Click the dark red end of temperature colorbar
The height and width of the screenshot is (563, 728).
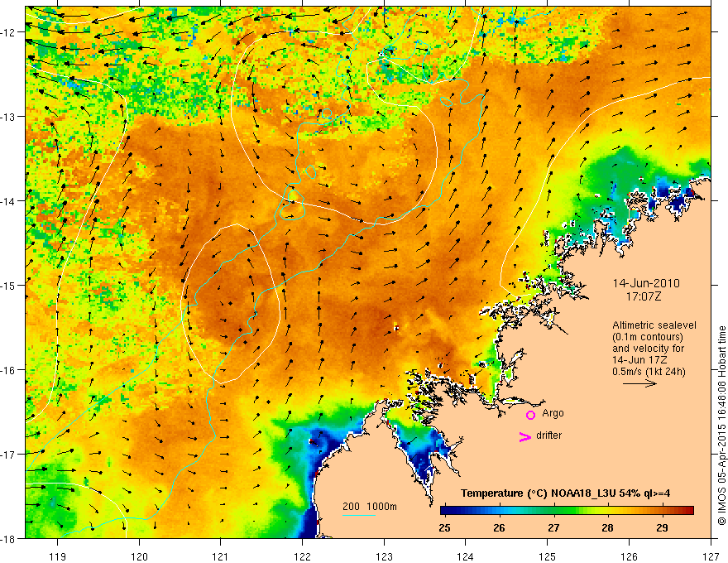[689, 511]
